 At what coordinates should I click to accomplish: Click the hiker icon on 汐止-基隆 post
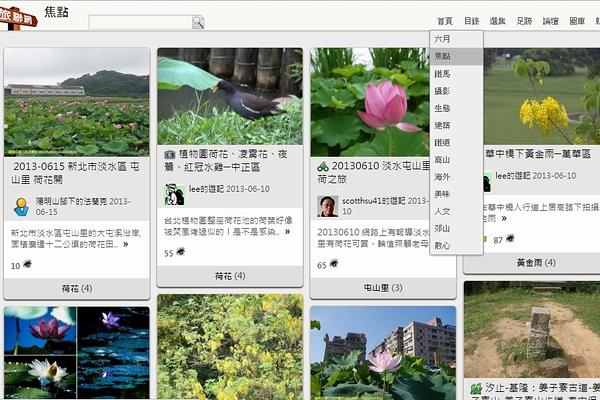pos(476,388)
